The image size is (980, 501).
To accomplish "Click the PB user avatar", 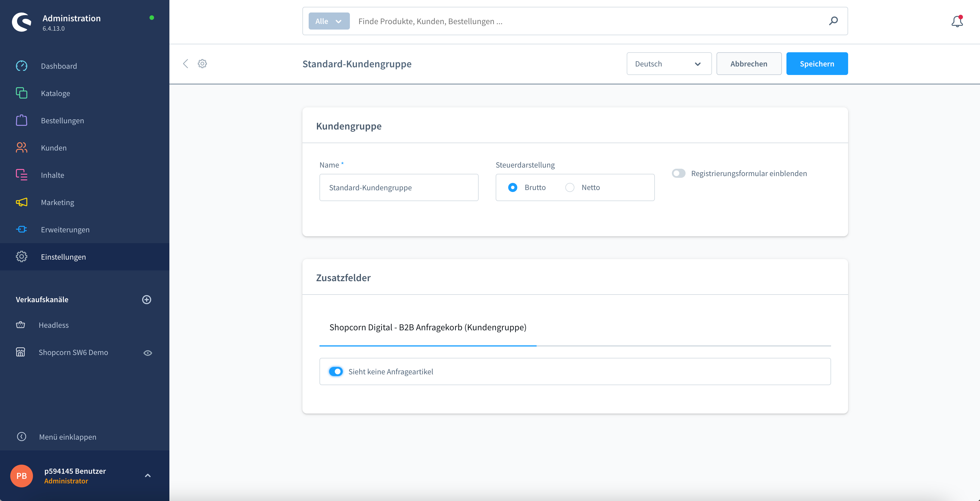I will [x=22, y=476].
